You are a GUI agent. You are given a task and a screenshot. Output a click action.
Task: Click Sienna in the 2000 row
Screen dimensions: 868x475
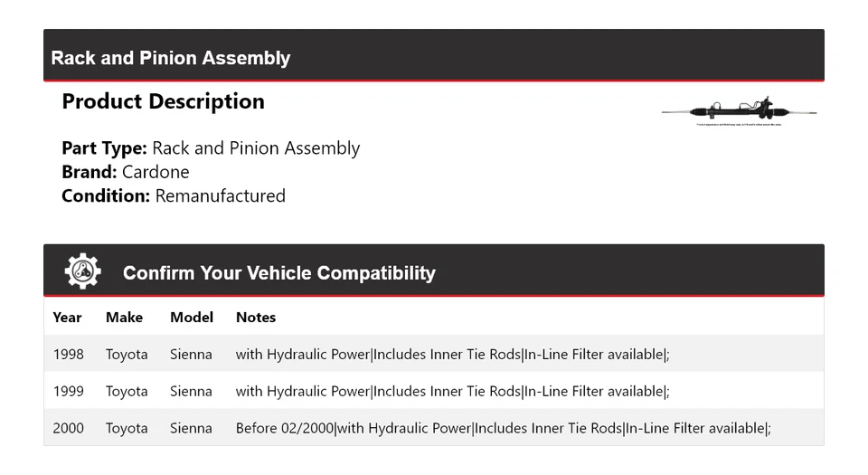click(x=191, y=428)
